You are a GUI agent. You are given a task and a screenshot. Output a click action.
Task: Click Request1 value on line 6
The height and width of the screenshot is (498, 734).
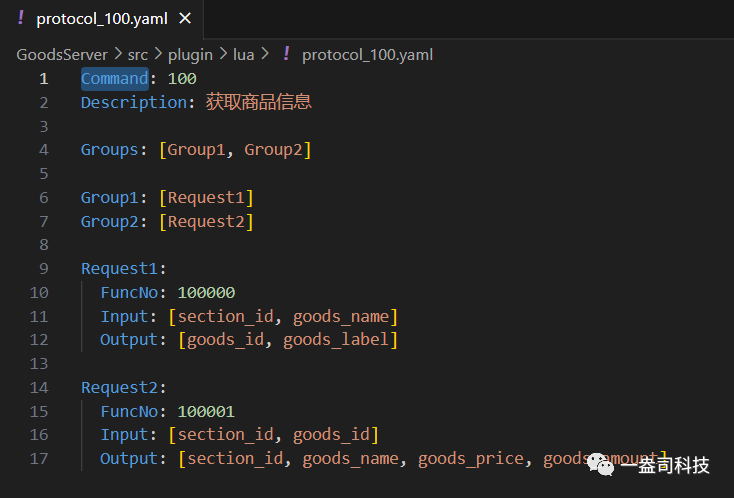206,198
